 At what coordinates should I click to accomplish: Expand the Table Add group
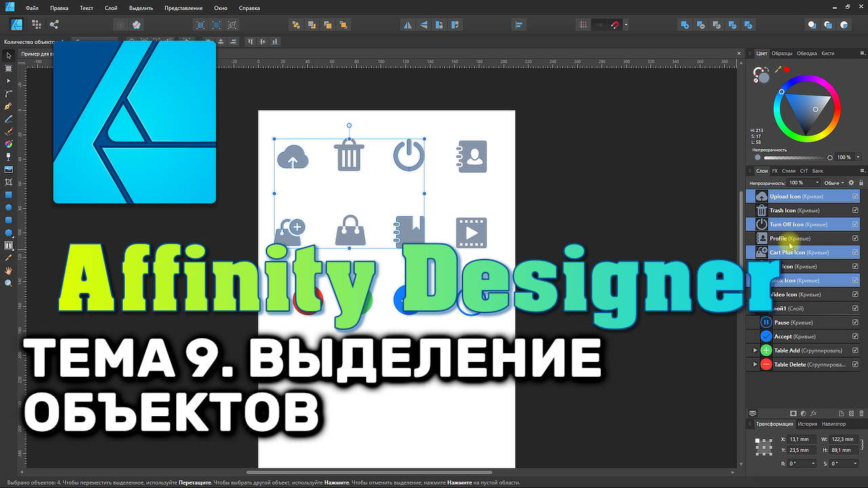(x=755, y=350)
